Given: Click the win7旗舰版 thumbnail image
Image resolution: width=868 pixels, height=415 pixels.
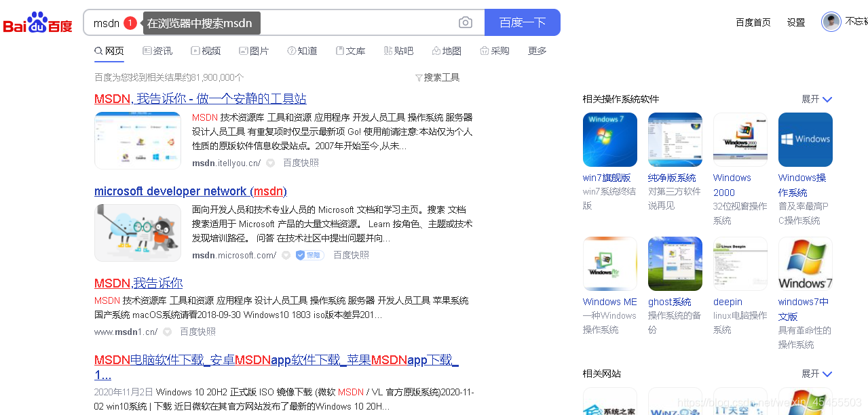Looking at the screenshot, I should pos(610,140).
